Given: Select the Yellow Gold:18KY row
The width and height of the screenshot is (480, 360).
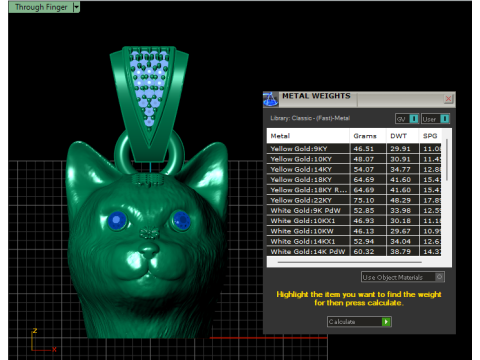Looking at the screenshot, I should [x=354, y=180].
